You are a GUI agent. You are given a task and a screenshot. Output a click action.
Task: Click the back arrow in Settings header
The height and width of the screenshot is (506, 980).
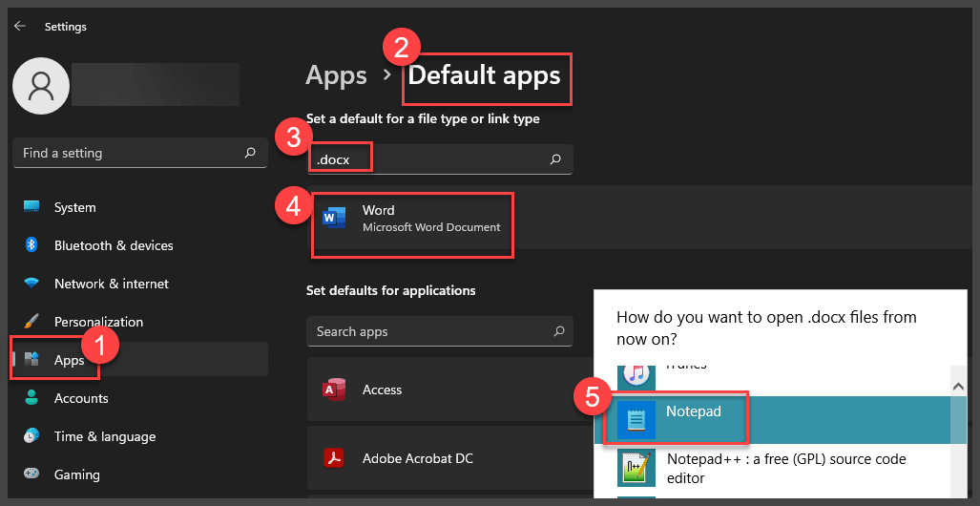pyautogui.click(x=20, y=27)
